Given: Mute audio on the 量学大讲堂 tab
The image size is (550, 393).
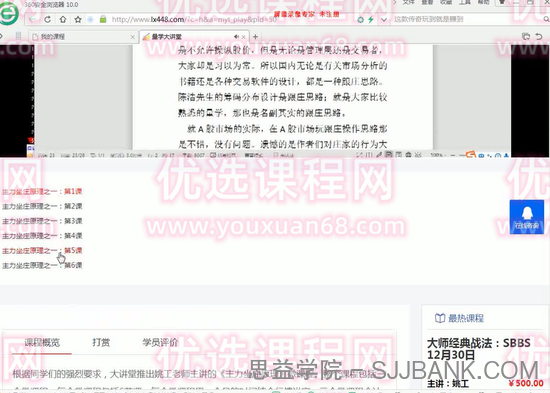Looking at the screenshot, I should coord(236,36).
